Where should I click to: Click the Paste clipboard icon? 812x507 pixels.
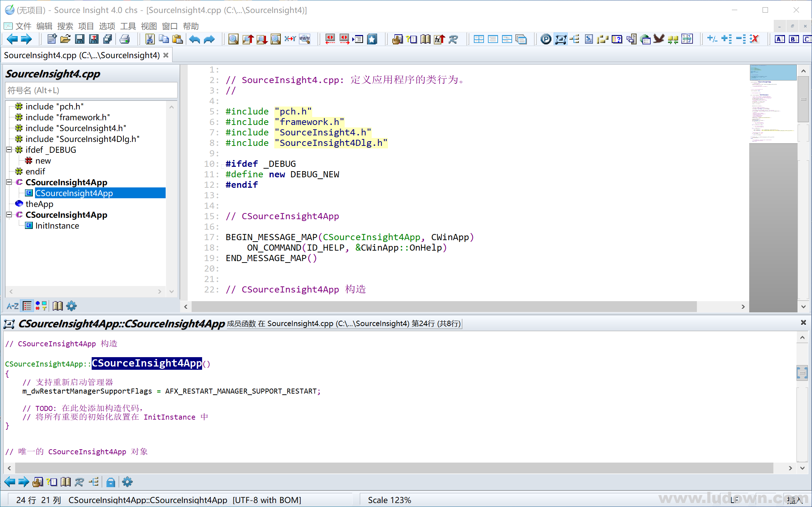point(178,39)
